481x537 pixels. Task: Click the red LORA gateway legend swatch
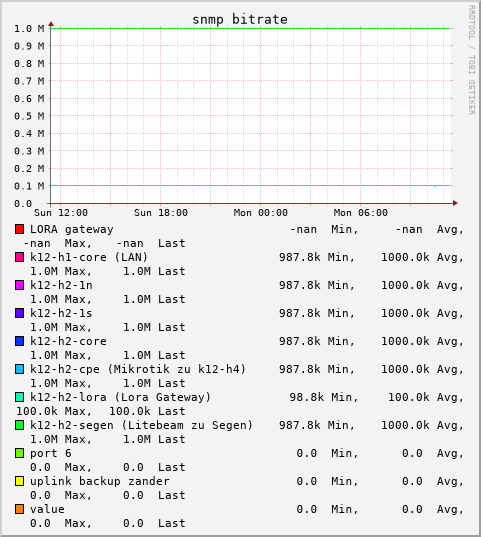20,229
